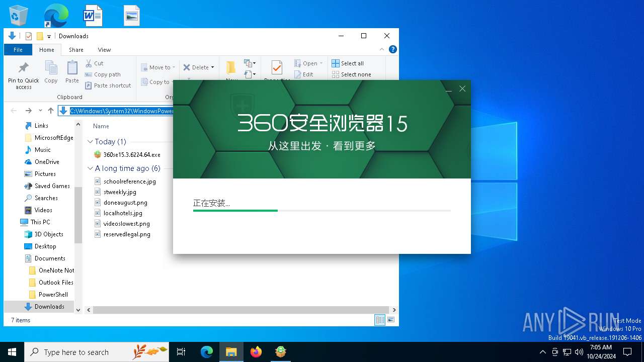This screenshot has height=362, width=644.
Task: Open the notification center icon
Action: pos(627,352)
